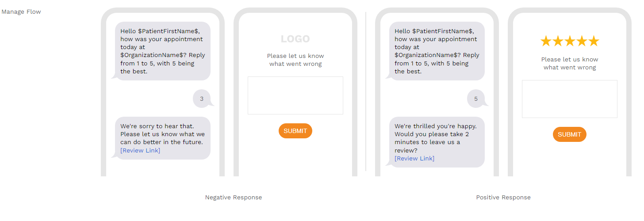Focus the feedback text box below LOGO

pyautogui.click(x=295, y=95)
